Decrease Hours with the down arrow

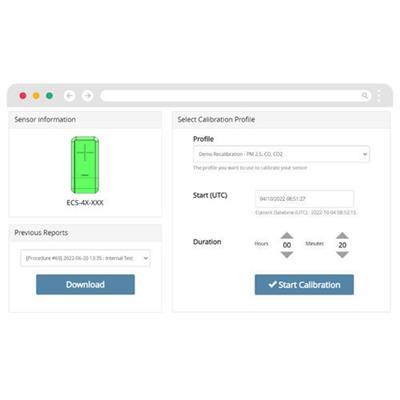pos(287,255)
